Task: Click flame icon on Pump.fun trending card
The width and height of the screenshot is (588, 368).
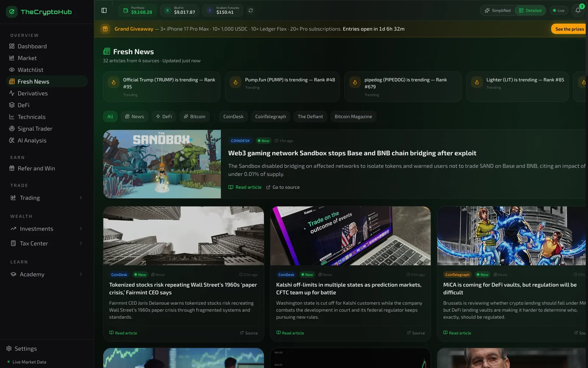Action: coord(236,82)
